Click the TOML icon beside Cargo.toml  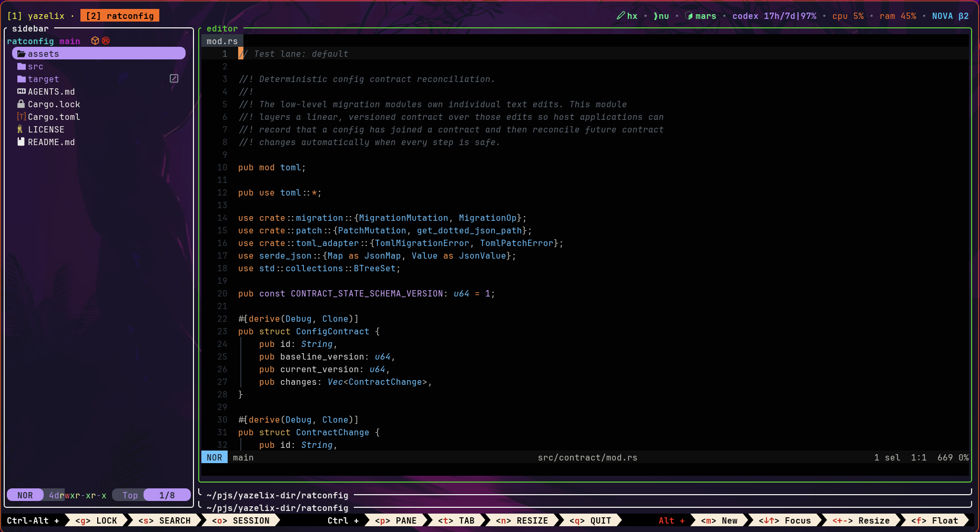point(22,117)
